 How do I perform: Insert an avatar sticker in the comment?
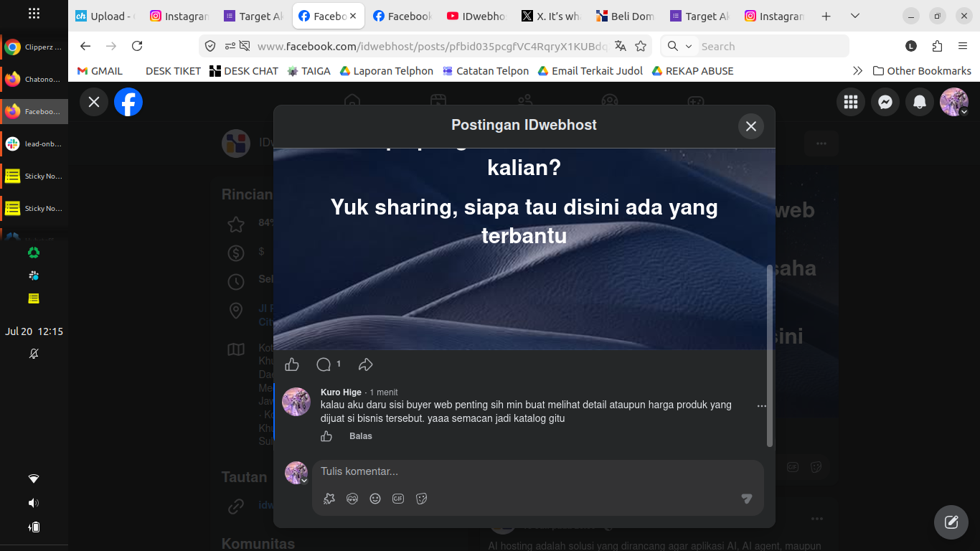[x=352, y=499]
